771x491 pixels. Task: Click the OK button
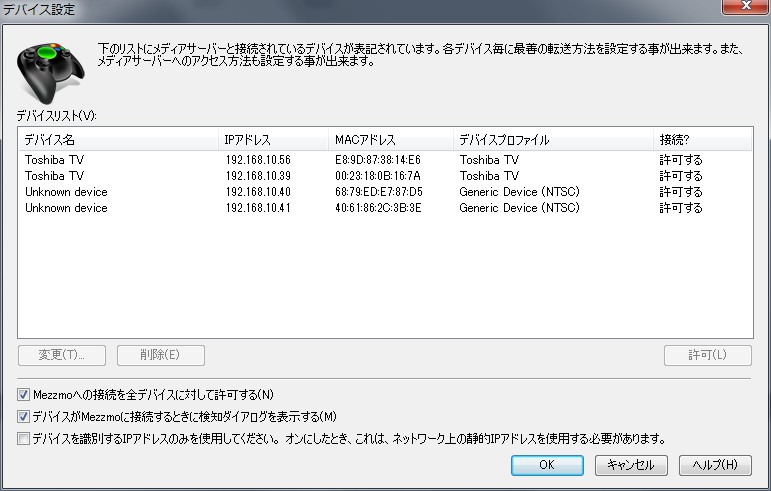(x=547, y=465)
